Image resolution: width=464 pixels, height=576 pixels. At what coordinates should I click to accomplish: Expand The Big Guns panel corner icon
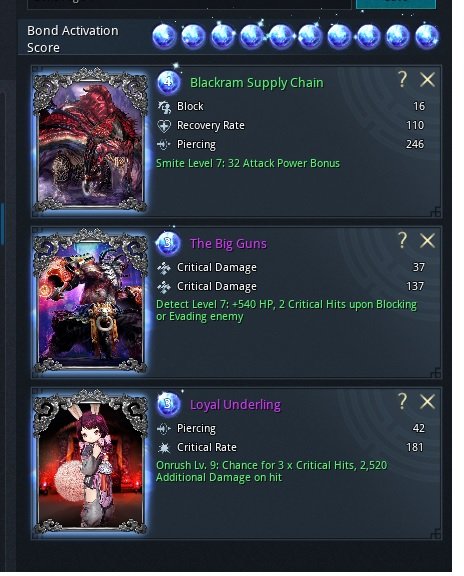[x=435, y=373]
